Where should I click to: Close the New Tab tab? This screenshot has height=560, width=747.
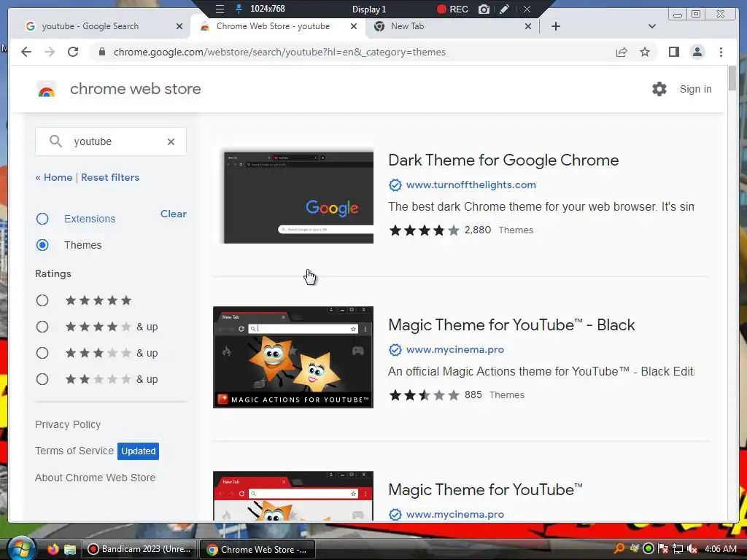[528, 26]
